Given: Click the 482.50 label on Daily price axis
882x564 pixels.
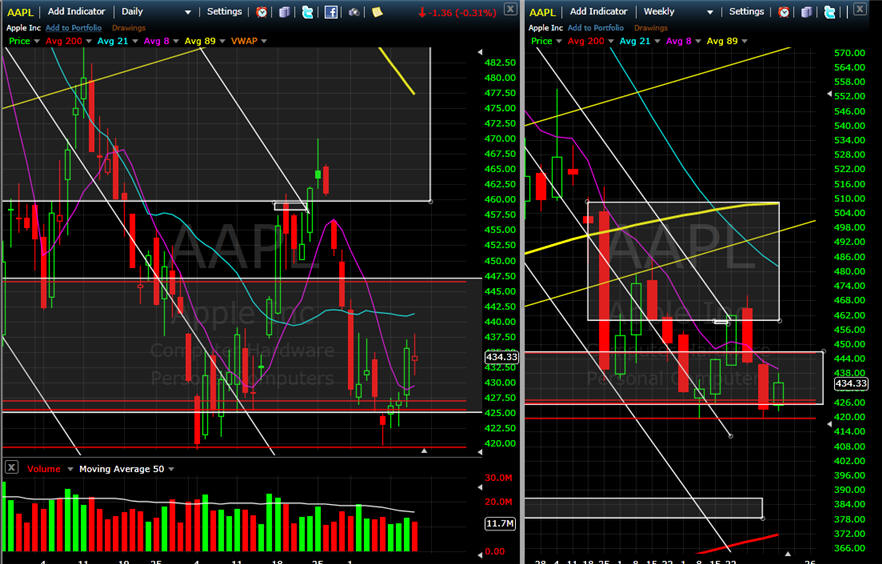Looking at the screenshot, I should tap(500, 62).
